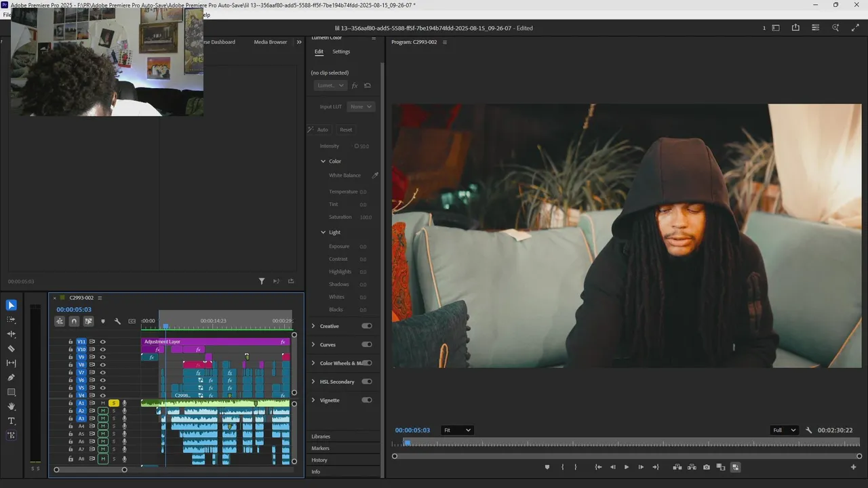The image size is (868, 488).
Task: Open the Workspaces icon in header
Action: click(776, 28)
